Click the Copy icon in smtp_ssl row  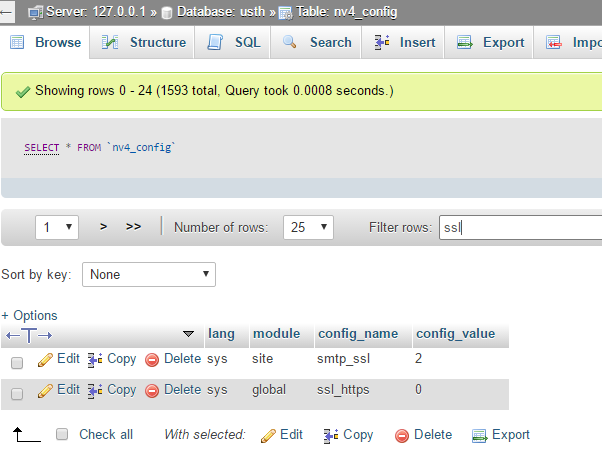click(x=95, y=360)
